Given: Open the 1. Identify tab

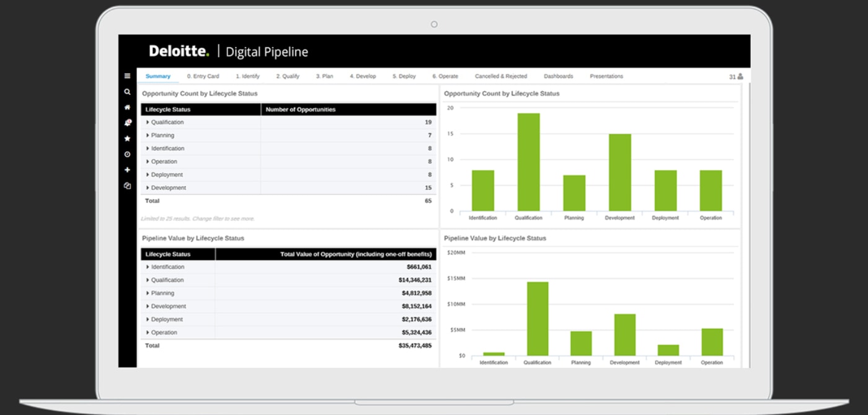Looking at the screenshot, I should click(247, 76).
